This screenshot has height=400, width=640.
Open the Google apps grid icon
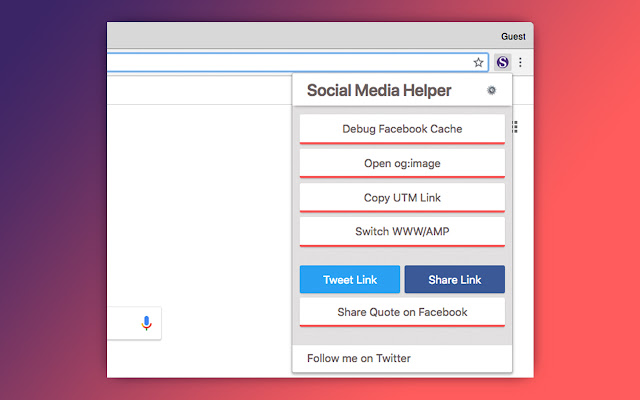coord(515,127)
